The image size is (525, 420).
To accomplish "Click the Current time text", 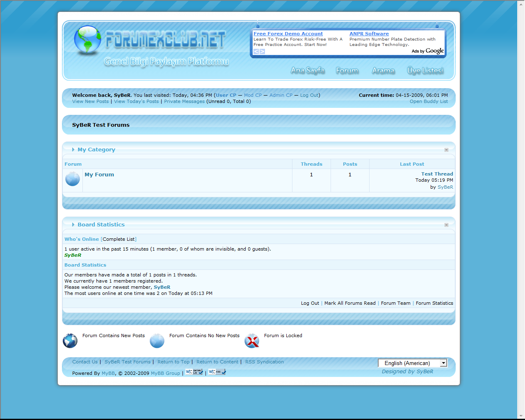I will pyautogui.click(x=403, y=95).
